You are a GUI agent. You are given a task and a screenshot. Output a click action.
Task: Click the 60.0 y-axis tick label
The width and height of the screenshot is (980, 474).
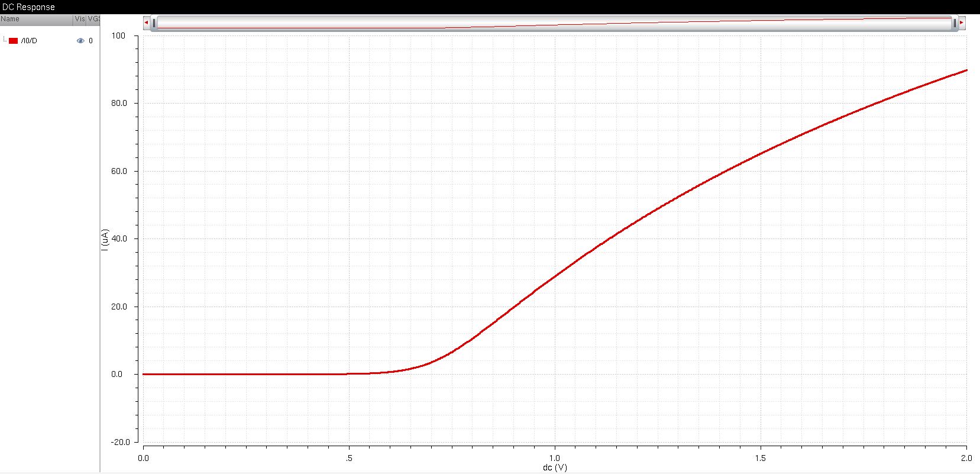tap(119, 171)
